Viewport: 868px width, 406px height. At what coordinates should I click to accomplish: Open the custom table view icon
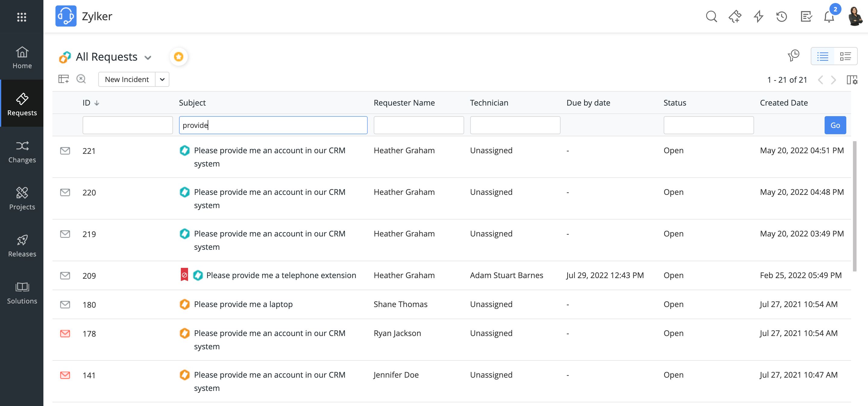[x=63, y=79]
